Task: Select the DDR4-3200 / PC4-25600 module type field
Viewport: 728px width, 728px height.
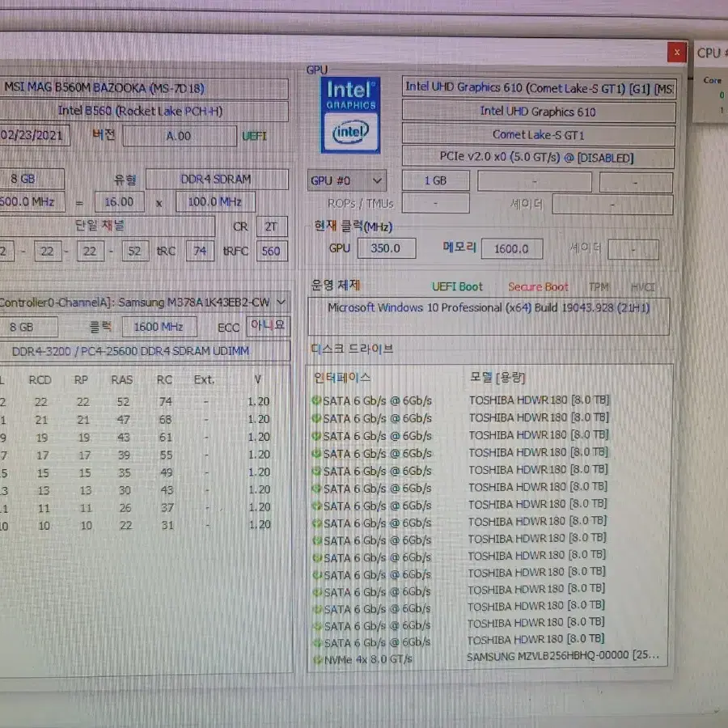Action: [x=143, y=351]
